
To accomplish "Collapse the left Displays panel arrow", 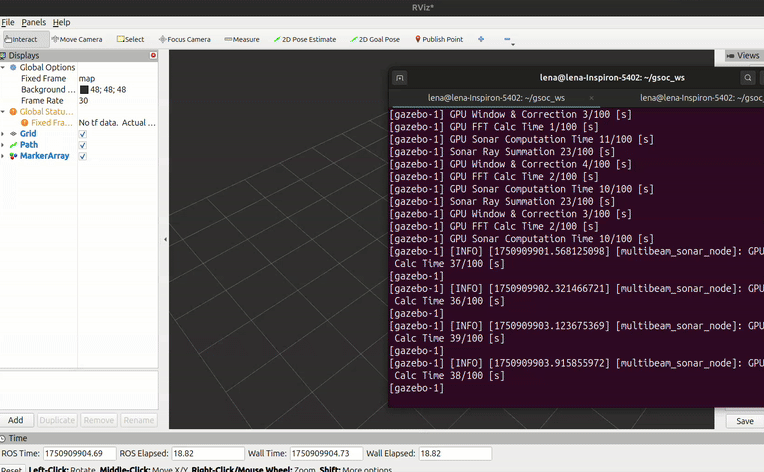I will click(166, 239).
